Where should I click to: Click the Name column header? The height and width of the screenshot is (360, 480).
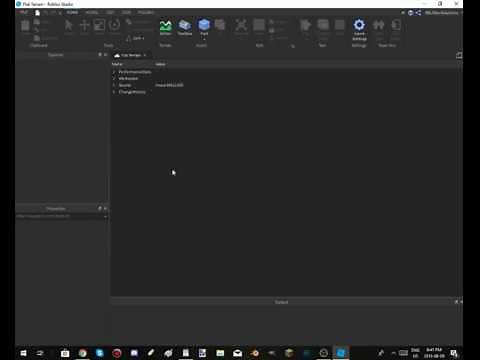coord(117,64)
